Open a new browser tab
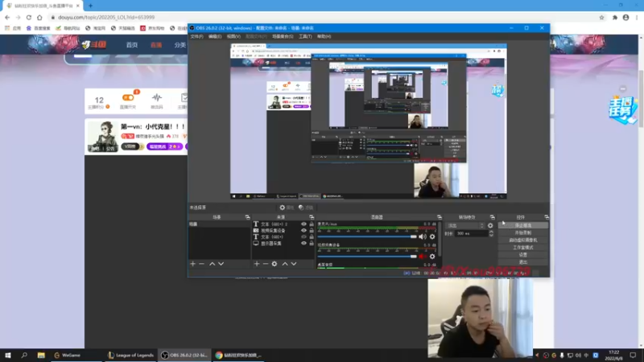 point(90,6)
